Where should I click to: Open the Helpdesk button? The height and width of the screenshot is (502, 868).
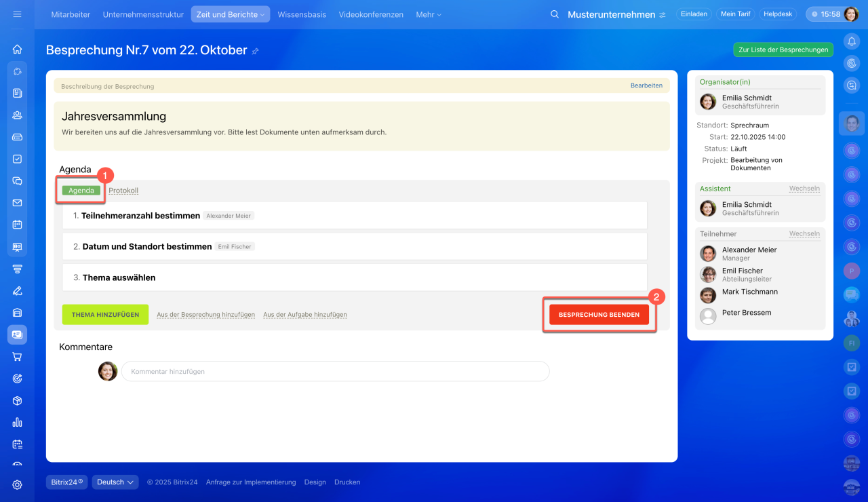778,14
